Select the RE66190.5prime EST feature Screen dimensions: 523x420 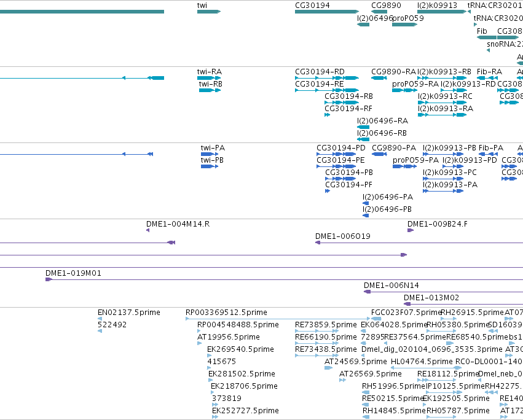pyautogui.click(x=317, y=343)
